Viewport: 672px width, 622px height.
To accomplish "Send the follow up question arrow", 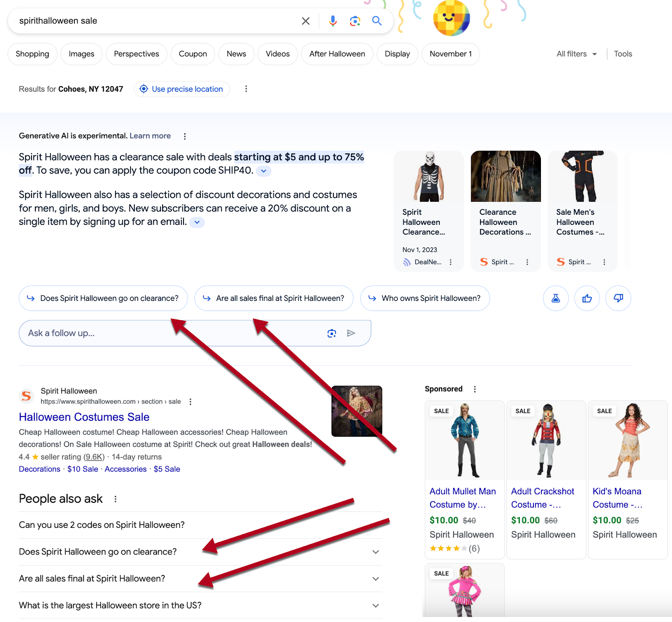I will click(351, 333).
